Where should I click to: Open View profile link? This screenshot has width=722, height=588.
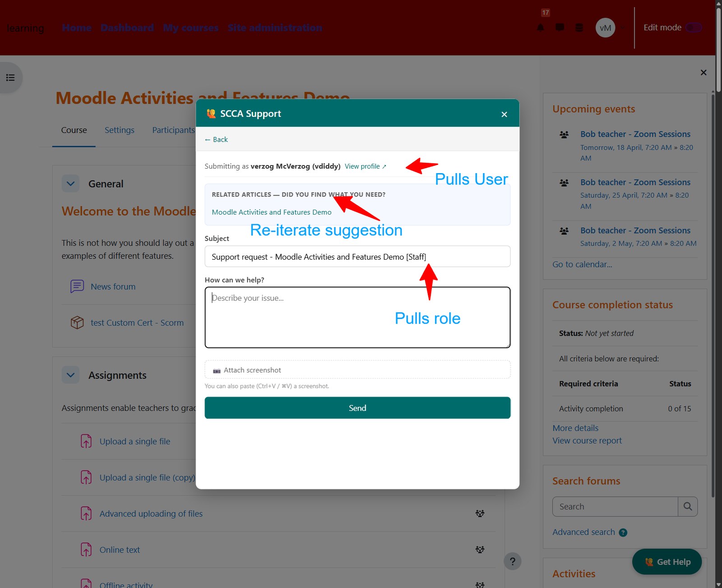click(x=366, y=166)
